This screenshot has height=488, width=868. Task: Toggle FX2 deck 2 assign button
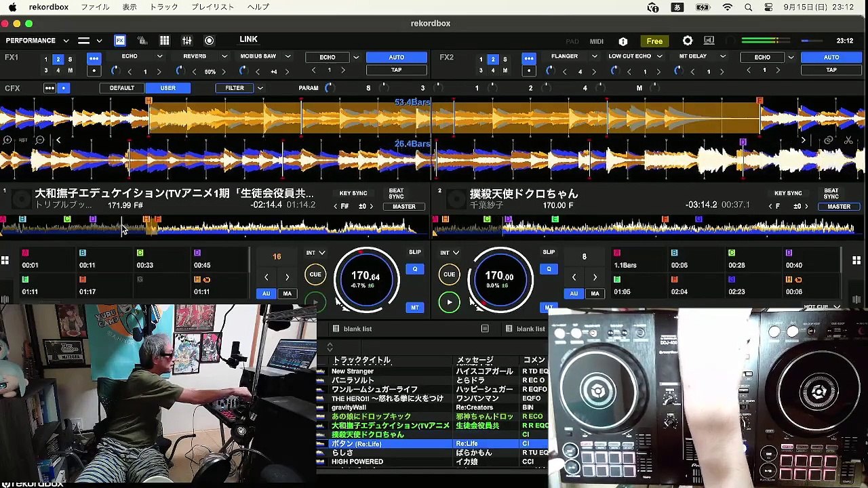[x=493, y=59]
